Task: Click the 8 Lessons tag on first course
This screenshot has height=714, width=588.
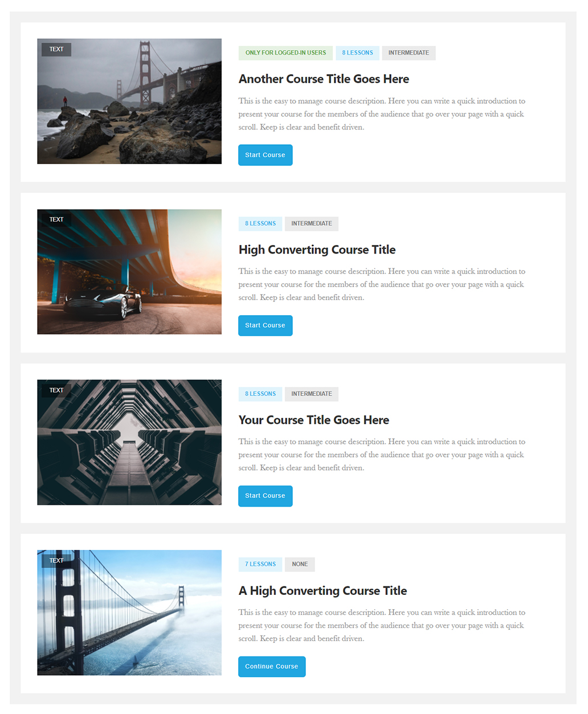Action: [x=357, y=53]
